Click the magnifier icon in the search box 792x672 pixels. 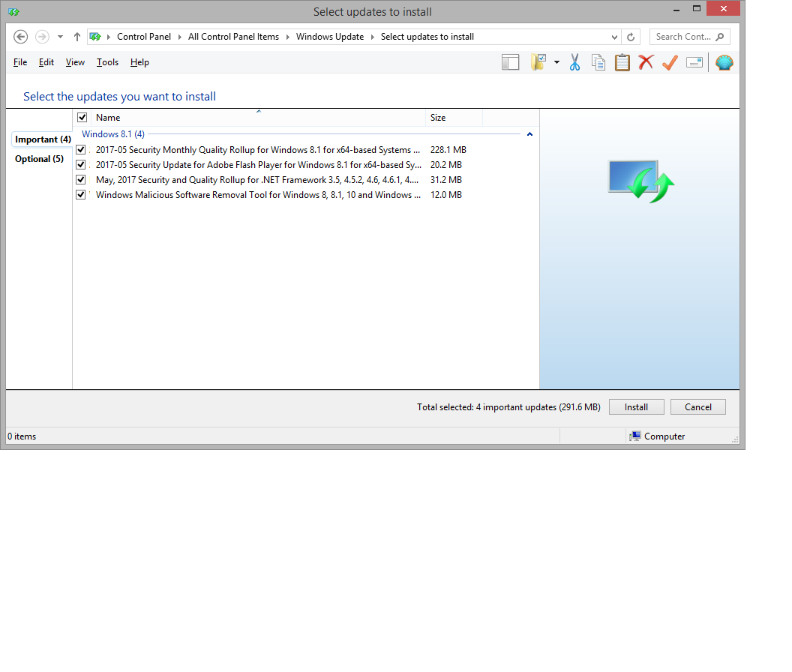pos(720,37)
